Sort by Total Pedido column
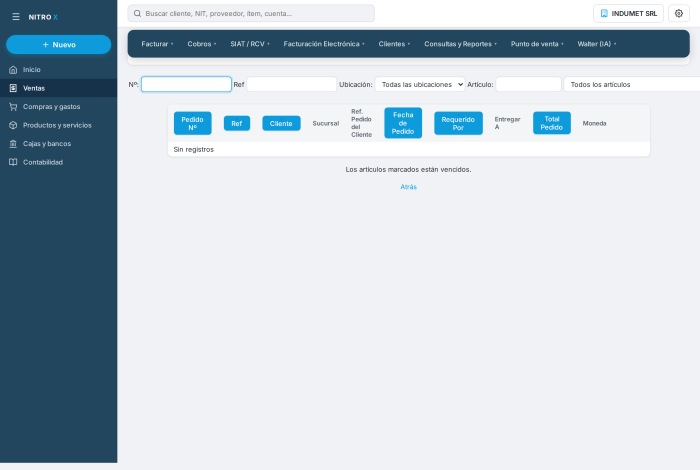700x470 pixels. pyautogui.click(x=552, y=123)
